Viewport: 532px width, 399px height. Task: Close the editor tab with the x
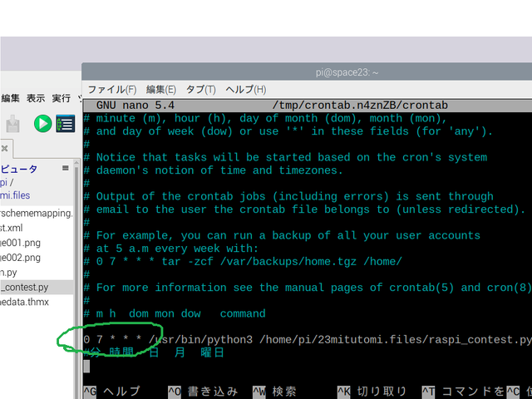pos(4,149)
